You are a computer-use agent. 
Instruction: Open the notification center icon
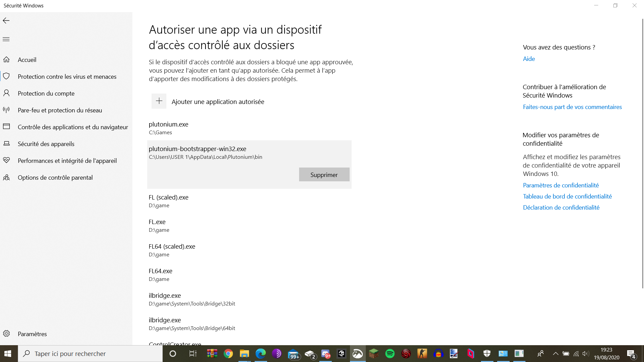[x=631, y=354]
